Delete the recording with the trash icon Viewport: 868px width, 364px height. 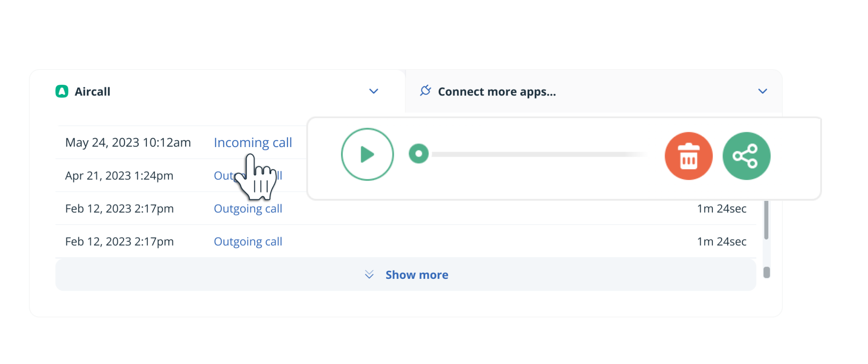(x=688, y=156)
